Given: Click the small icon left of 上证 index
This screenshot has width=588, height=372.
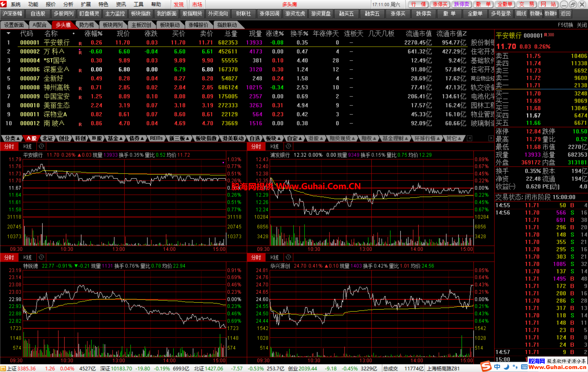Looking at the screenshot, I should click(x=3, y=368).
